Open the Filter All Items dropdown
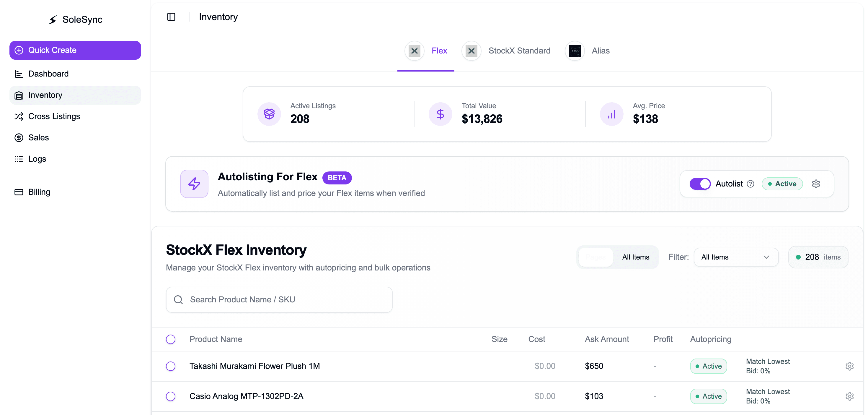This screenshot has height=415, width=868. [736, 257]
